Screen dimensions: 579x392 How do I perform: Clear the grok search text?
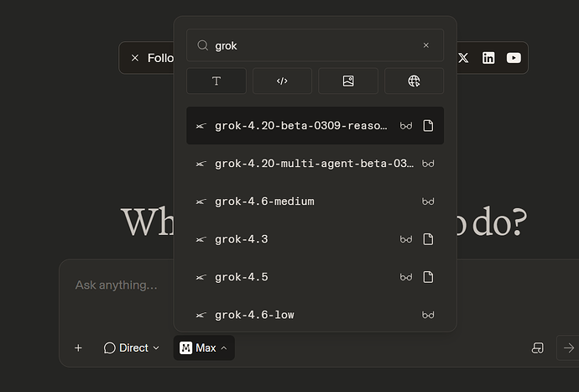click(x=425, y=45)
